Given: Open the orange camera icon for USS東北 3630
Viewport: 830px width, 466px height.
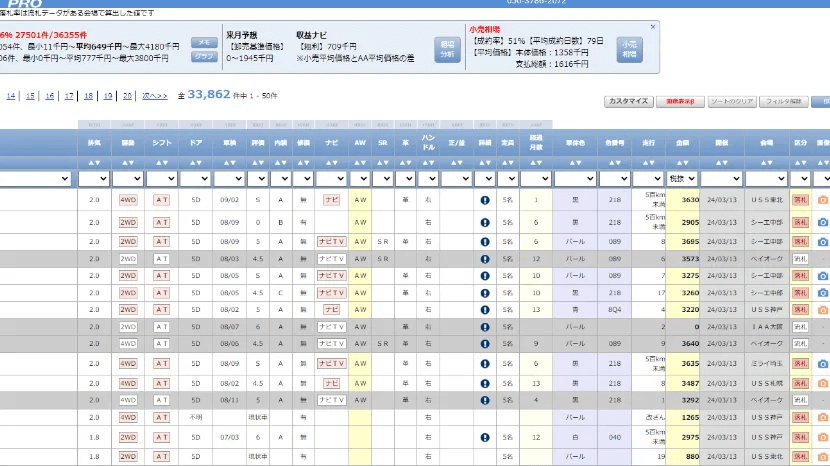Looking at the screenshot, I should pos(822,199).
